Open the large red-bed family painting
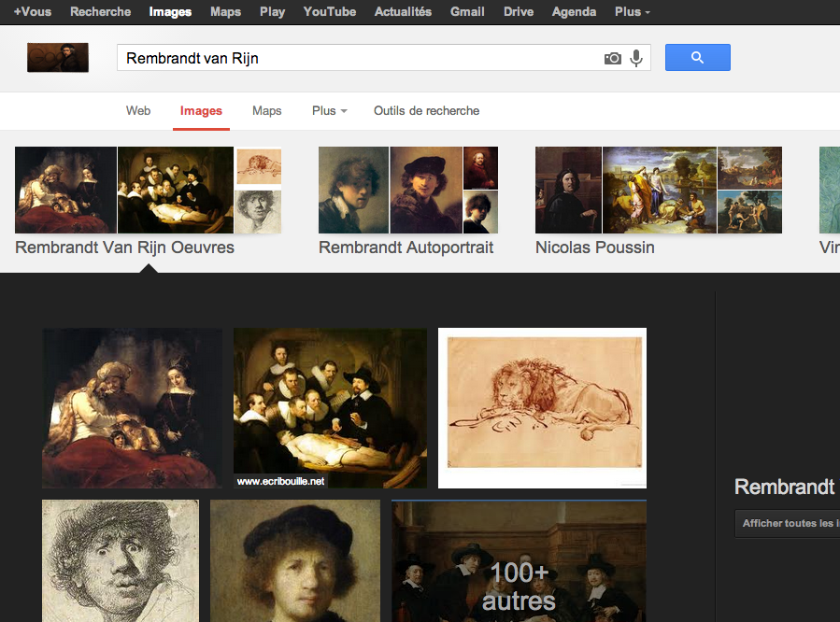This screenshot has width=840, height=622. point(133,408)
